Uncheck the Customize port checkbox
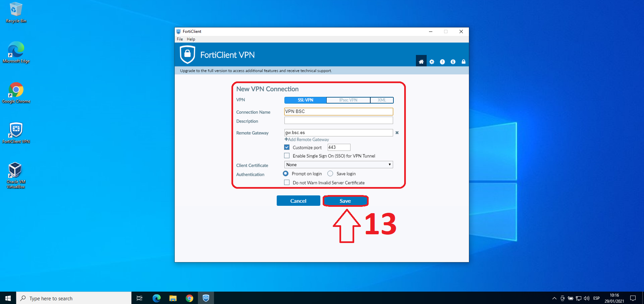 pyautogui.click(x=287, y=147)
